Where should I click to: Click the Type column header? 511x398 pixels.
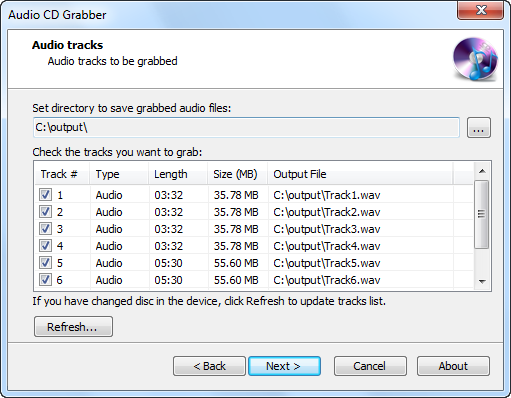(x=119, y=174)
